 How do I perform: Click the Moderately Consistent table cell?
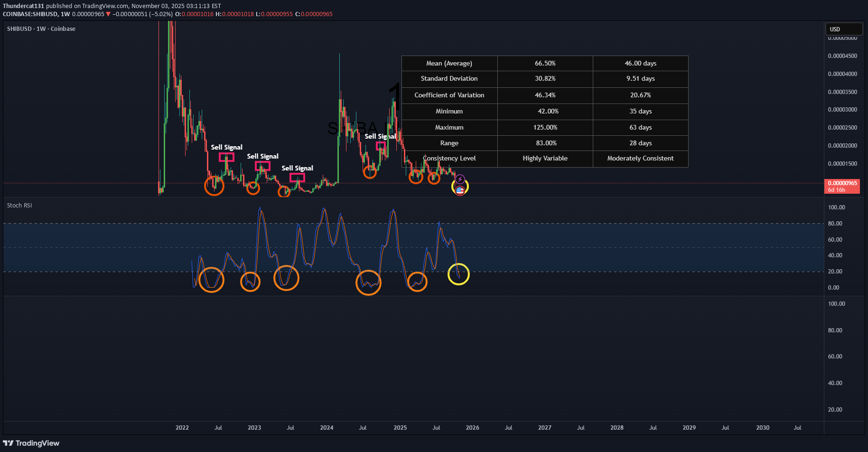pyautogui.click(x=640, y=159)
